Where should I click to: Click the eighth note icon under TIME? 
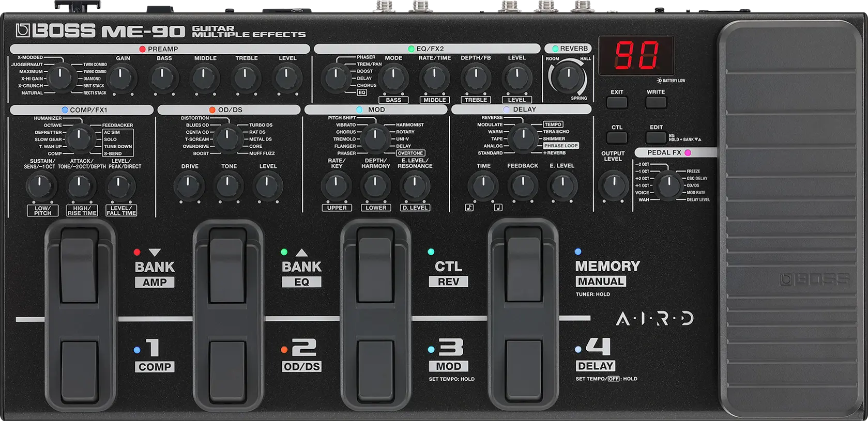(469, 208)
